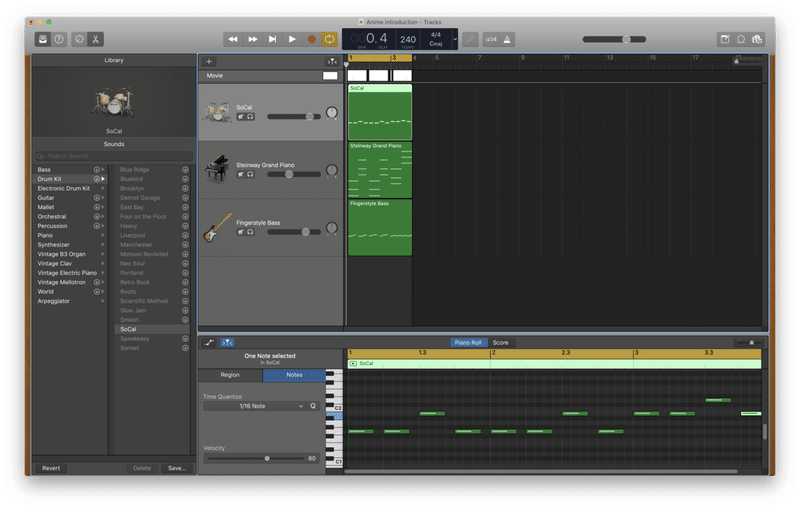Adjust the note Velocity slider
The height and width of the screenshot is (509, 800).
(x=256, y=459)
